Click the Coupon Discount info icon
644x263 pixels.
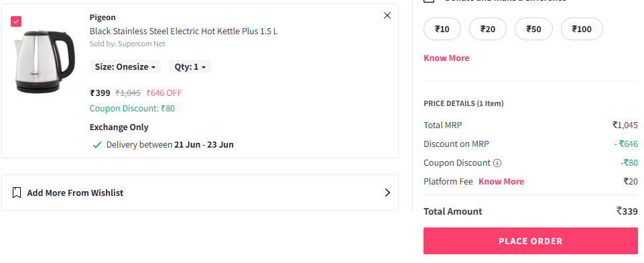pyautogui.click(x=497, y=163)
